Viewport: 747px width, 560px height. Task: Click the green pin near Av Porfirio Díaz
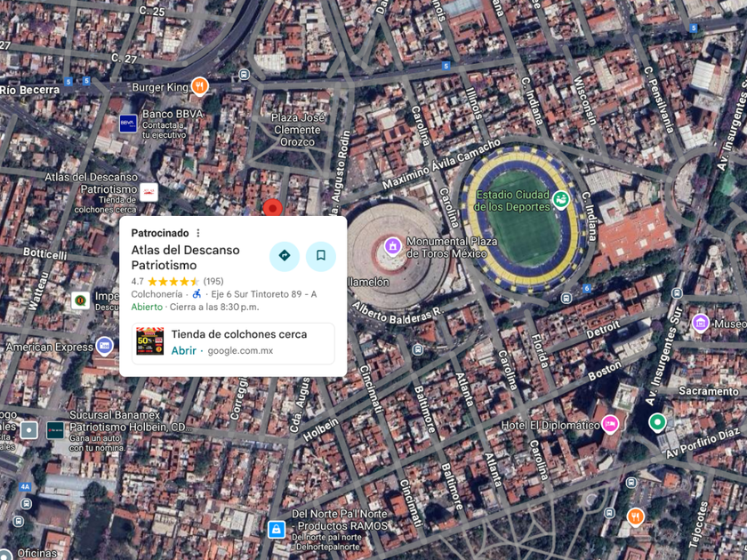pos(657,422)
